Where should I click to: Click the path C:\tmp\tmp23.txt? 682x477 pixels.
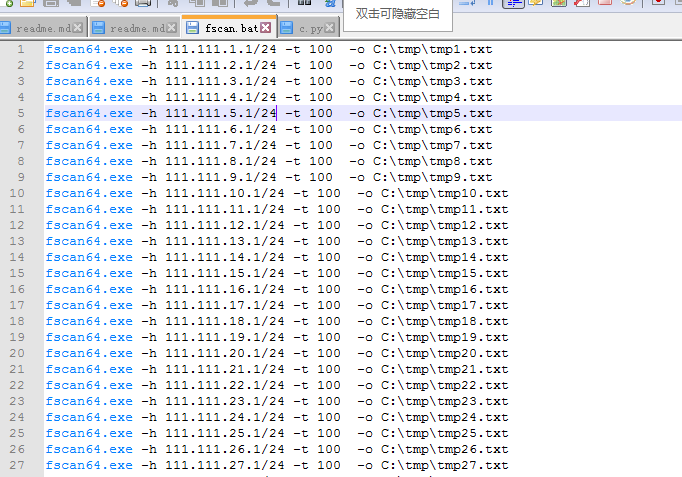(445, 401)
